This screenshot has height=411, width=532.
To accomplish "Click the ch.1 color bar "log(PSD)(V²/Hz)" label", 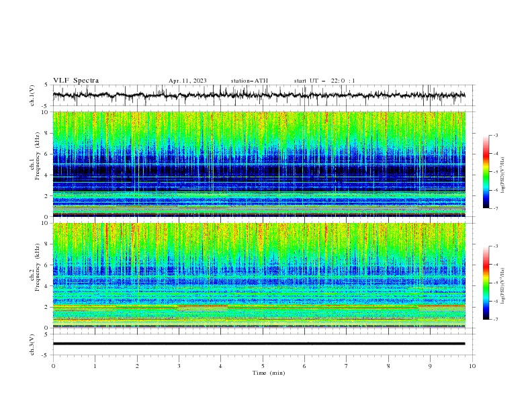I will tap(503, 175).
